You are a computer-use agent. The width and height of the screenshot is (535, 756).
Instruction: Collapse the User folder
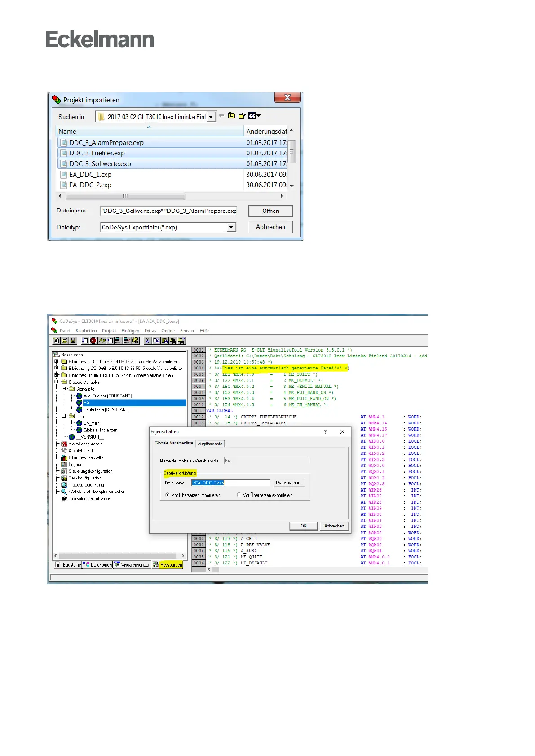(64, 416)
